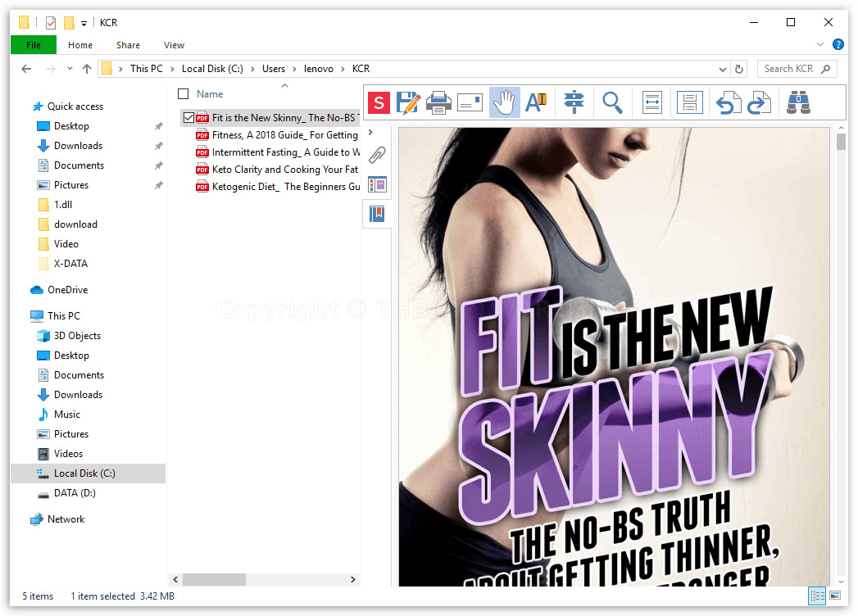This screenshot has width=858, height=616.
Task: Expand the ribbon with the chevron arrow
Action: click(820, 45)
